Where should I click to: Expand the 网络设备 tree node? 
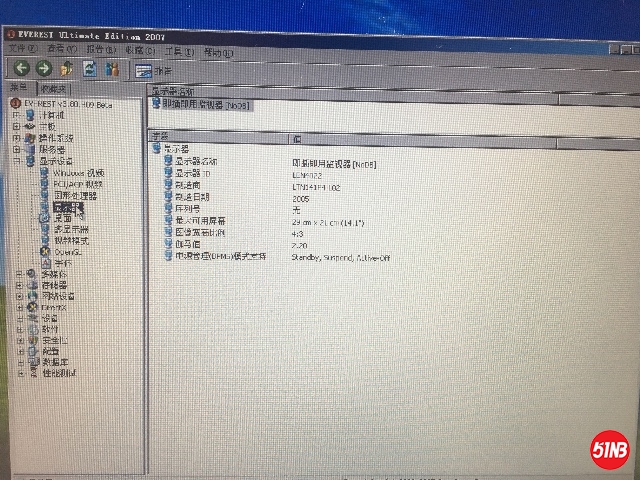click(x=19, y=296)
